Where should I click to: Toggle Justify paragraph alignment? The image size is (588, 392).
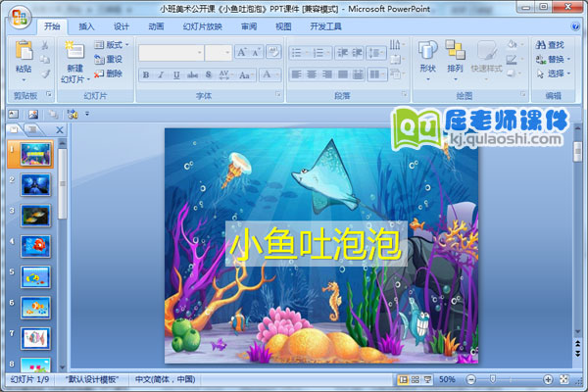pos(342,74)
